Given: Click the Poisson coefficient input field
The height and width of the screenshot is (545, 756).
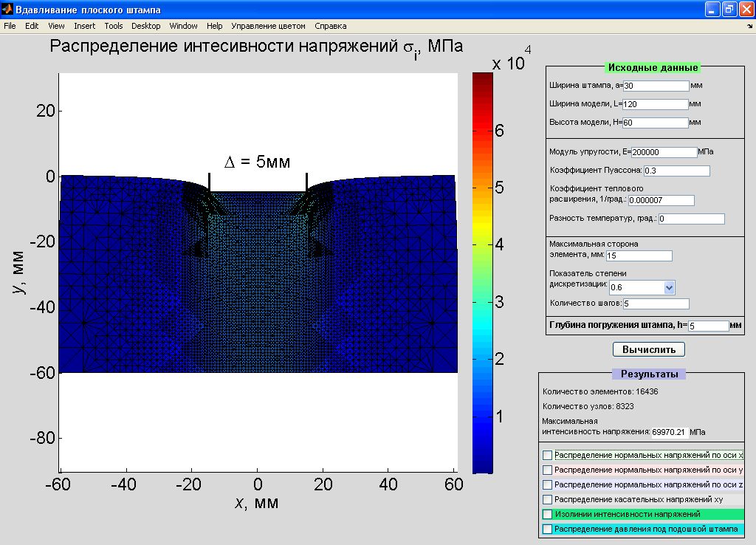Looking at the screenshot, I should tap(676, 171).
